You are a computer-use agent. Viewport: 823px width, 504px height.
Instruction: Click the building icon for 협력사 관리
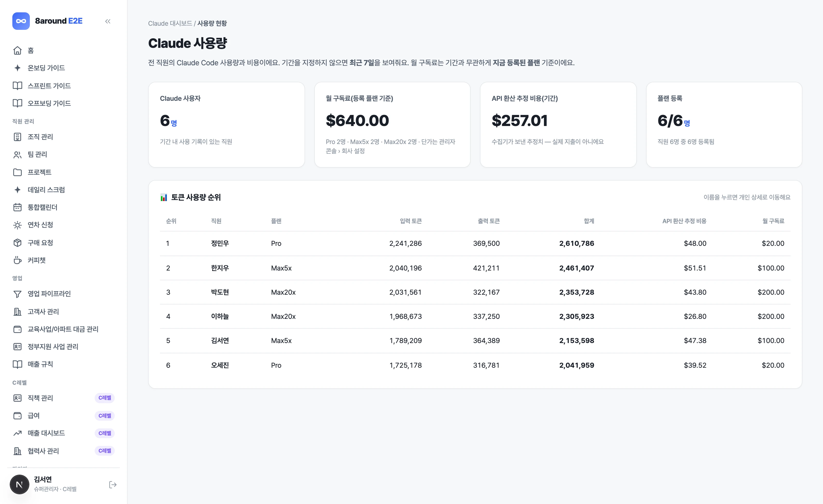coord(17,451)
